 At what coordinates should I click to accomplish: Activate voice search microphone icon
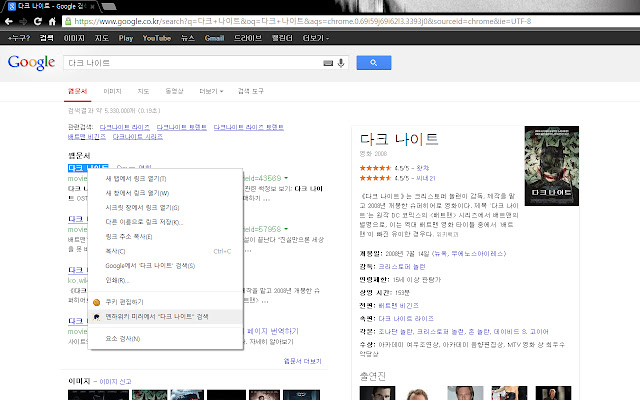pyautogui.click(x=341, y=63)
